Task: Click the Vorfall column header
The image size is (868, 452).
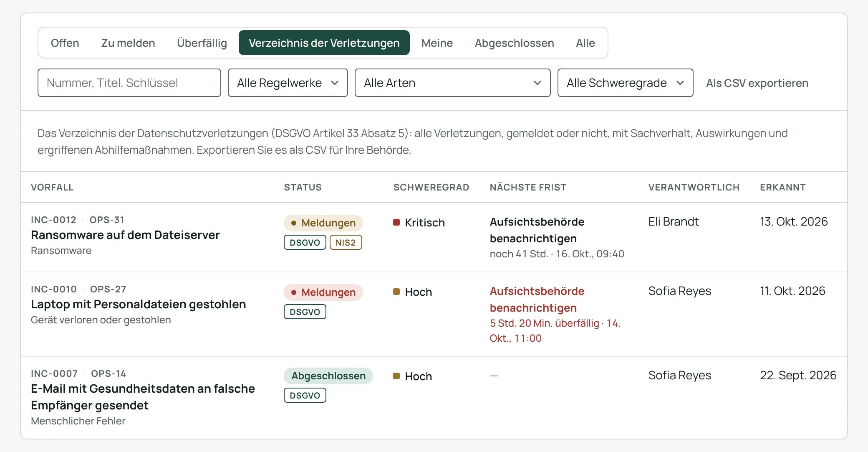Action: (52, 187)
